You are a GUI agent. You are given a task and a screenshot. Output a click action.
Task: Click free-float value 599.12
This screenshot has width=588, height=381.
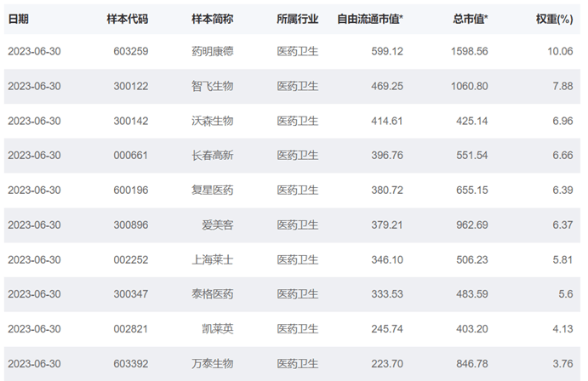tap(387, 51)
